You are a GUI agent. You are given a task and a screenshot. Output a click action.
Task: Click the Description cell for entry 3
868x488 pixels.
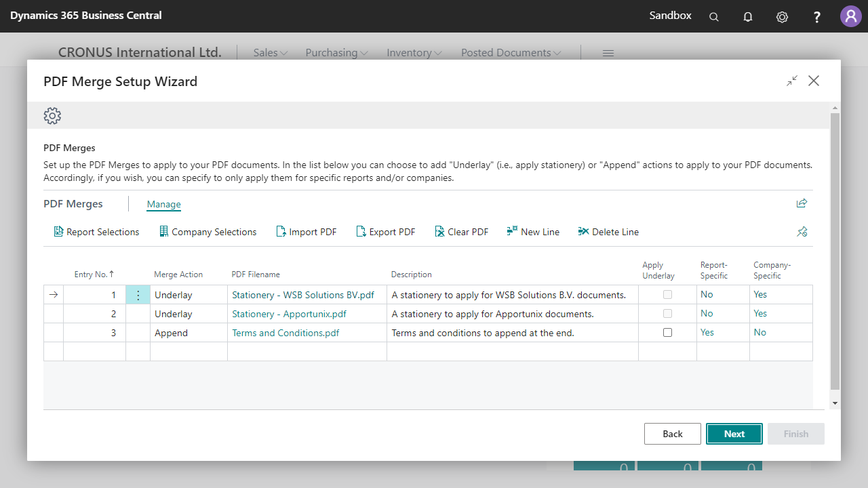[512, 333]
